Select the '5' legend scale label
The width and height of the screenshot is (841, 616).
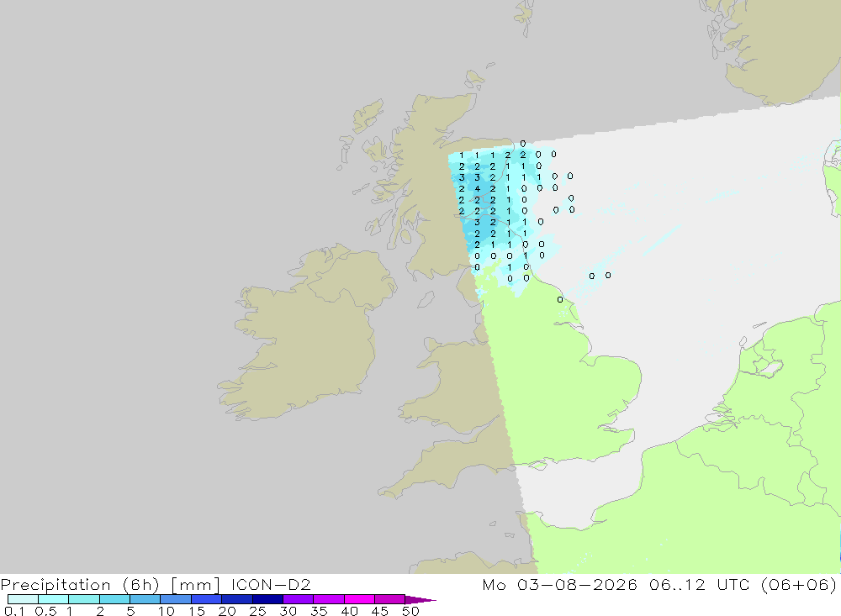pos(130,611)
